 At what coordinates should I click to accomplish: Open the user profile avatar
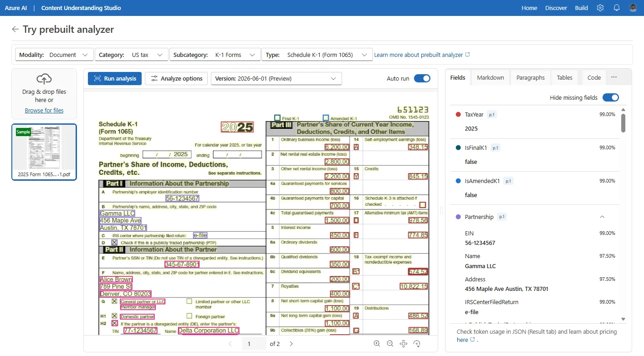pyautogui.click(x=633, y=8)
